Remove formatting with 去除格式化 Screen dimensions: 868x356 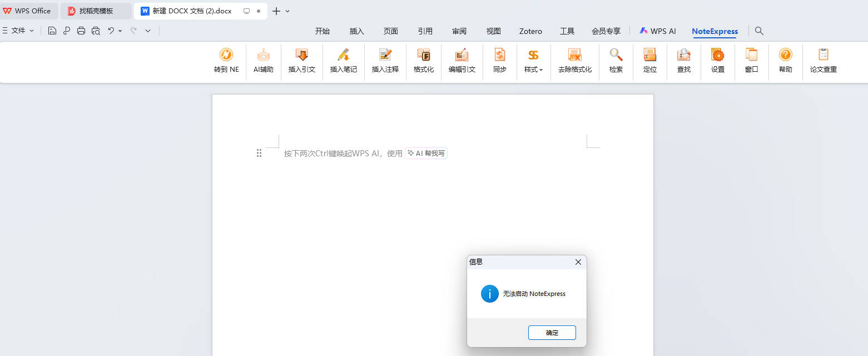click(574, 61)
